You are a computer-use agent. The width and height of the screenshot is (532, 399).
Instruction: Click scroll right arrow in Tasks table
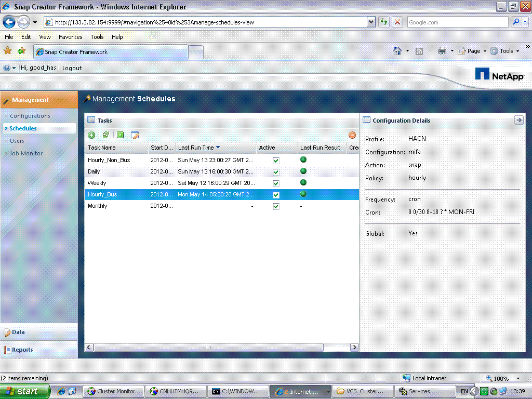click(354, 348)
